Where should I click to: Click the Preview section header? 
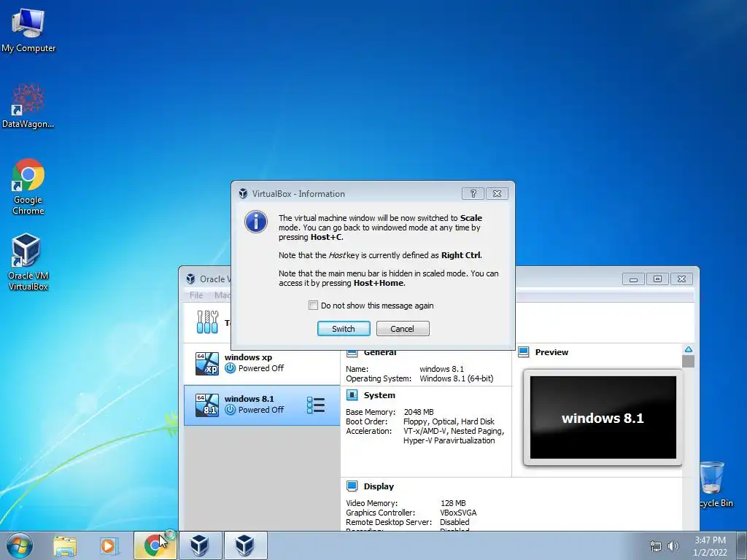pyautogui.click(x=551, y=352)
